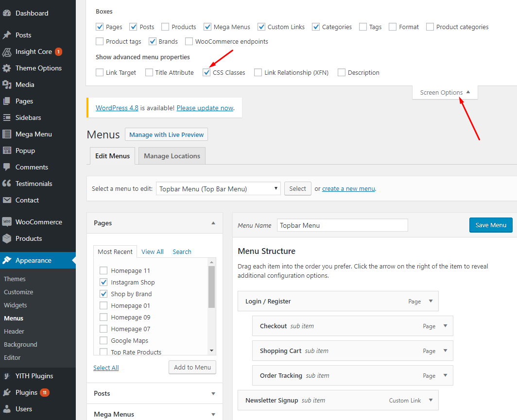Click the Select menu button

tap(297, 189)
